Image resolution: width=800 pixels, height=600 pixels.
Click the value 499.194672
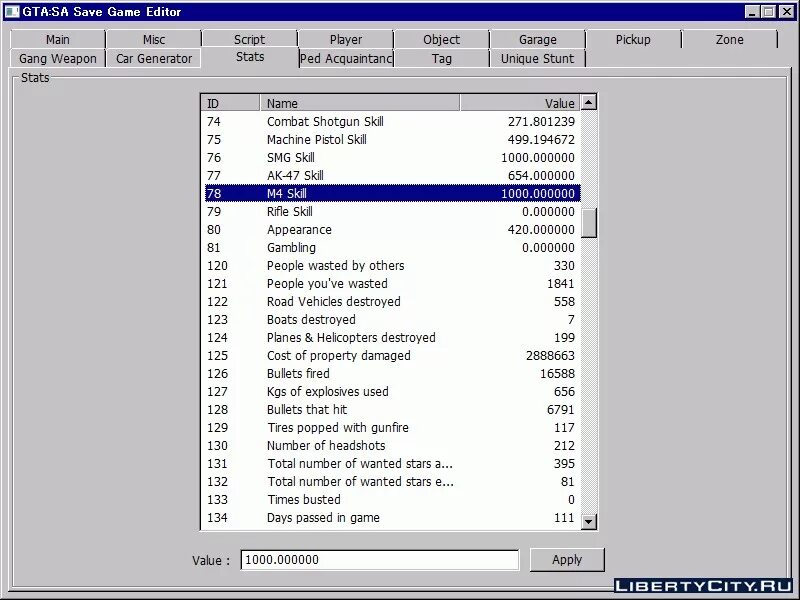pos(541,139)
